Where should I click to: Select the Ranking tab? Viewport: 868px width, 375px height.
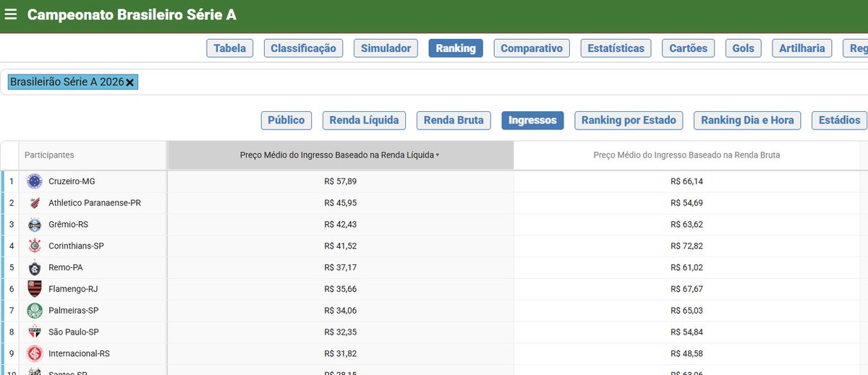pos(456,48)
